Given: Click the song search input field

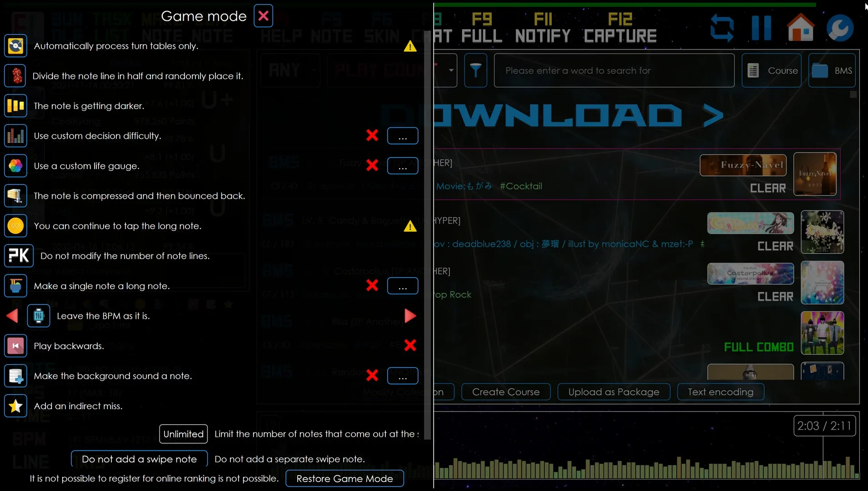Looking at the screenshot, I should [614, 70].
